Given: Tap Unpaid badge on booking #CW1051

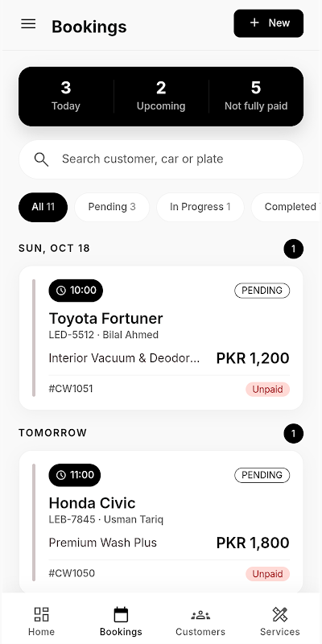Looking at the screenshot, I should tap(268, 390).
